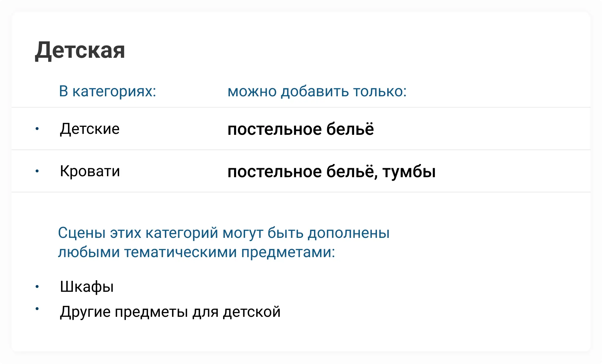Image resolution: width=602 pixels, height=364 pixels.
Task: Click the divider between Детские and Кровати rows
Action: pyautogui.click(x=301, y=150)
